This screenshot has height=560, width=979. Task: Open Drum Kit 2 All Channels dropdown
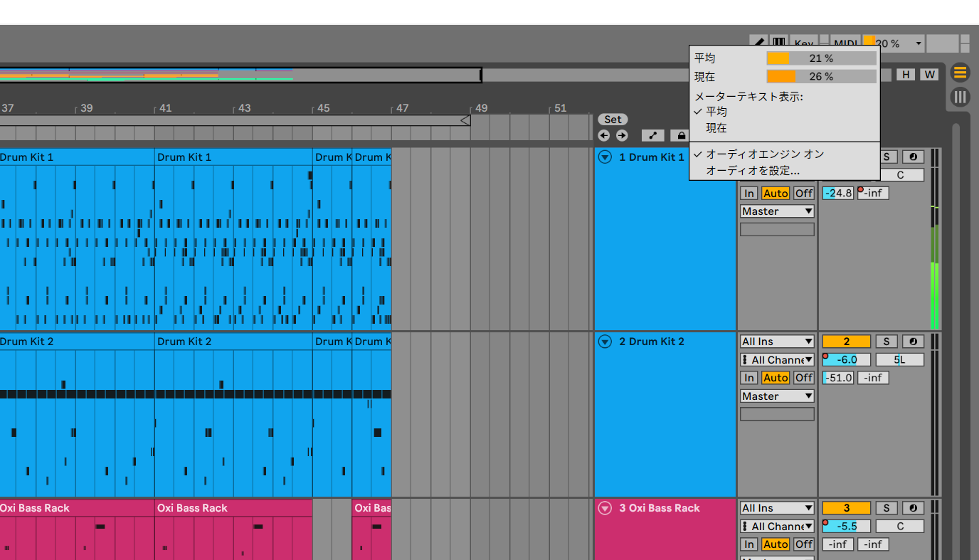[x=777, y=360]
